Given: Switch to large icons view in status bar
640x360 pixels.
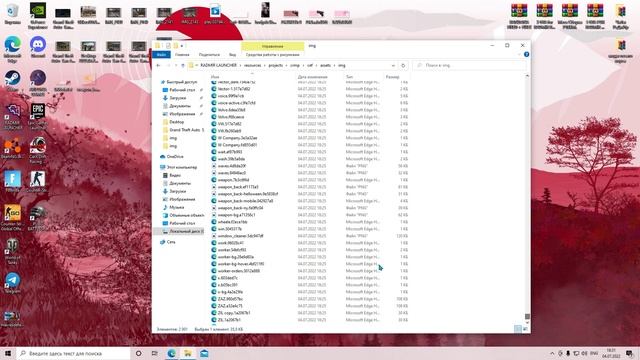Looking at the screenshot, I should pos(525,329).
